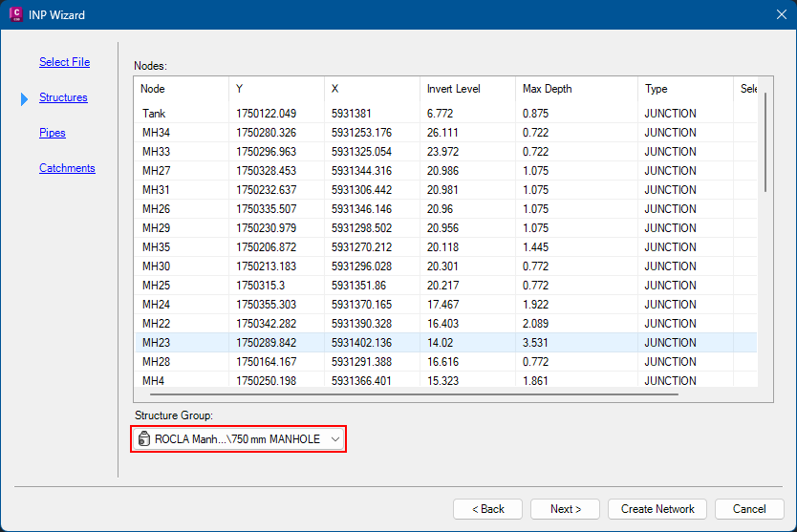Click invert level value 23.972
The width and height of the screenshot is (797, 532).
click(x=442, y=152)
